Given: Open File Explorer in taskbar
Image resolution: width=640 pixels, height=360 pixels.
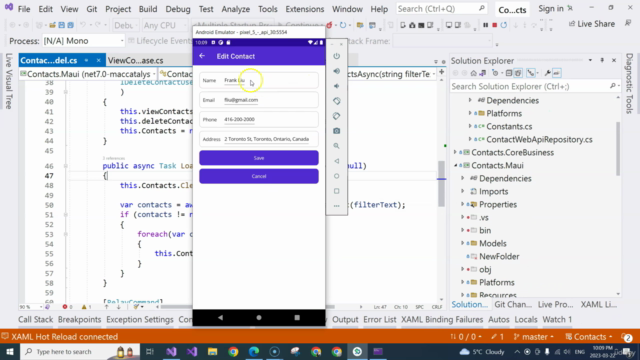Looking at the screenshot, I should click(x=213, y=351).
